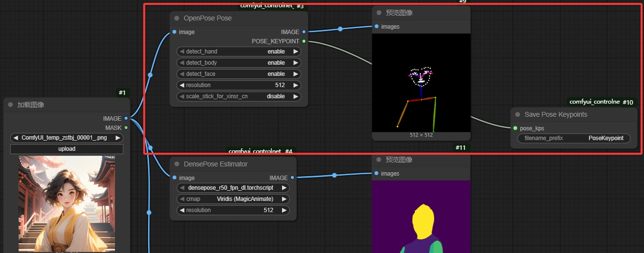
Task: Click the pose_kps input port
Action: 515,128
